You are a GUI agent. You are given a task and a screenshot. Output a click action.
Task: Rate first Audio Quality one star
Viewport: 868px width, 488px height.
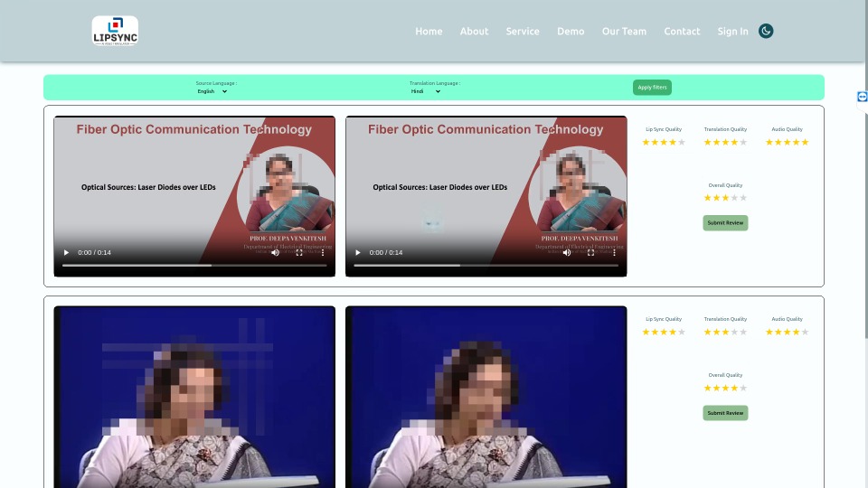[769, 142]
